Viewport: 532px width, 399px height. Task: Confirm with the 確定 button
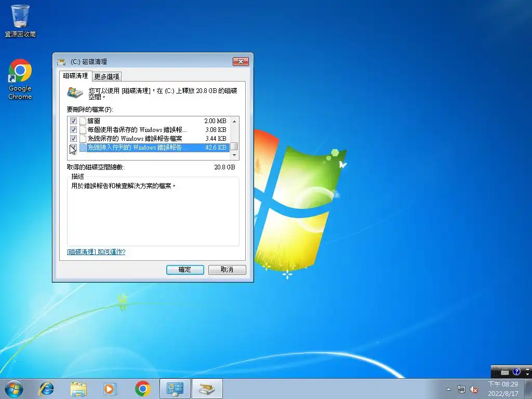[185, 270]
